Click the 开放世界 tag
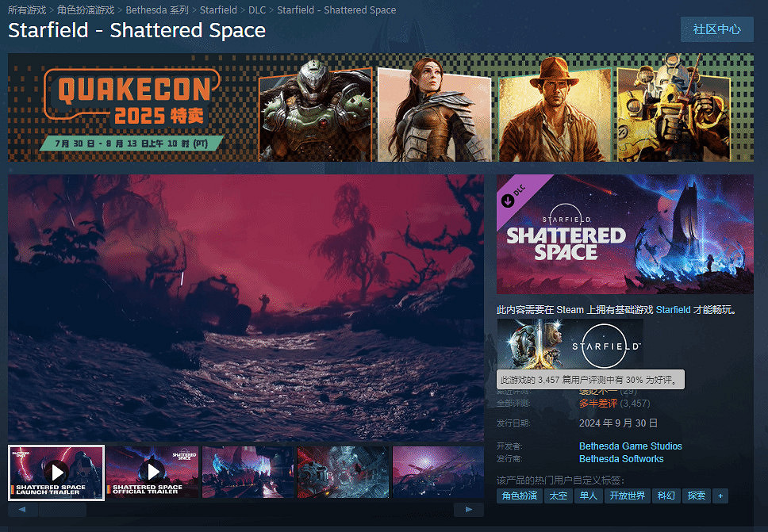This screenshot has width=768, height=532. pyautogui.click(x=627, y=496)
